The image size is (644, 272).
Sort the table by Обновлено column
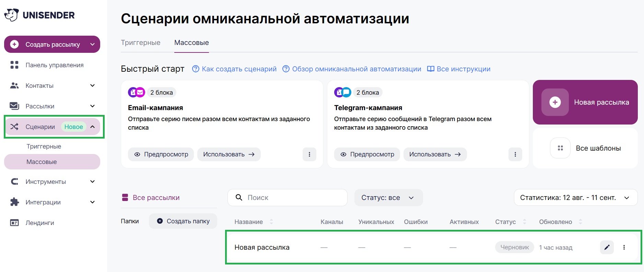click(580, 222)
